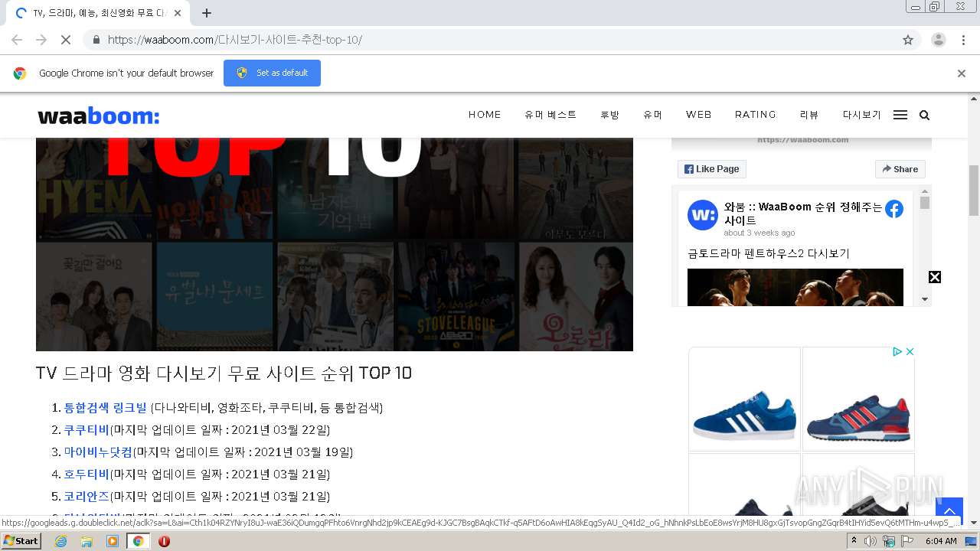
Task: Open the 호두티비 link
Action: click(x=87, y=474)
